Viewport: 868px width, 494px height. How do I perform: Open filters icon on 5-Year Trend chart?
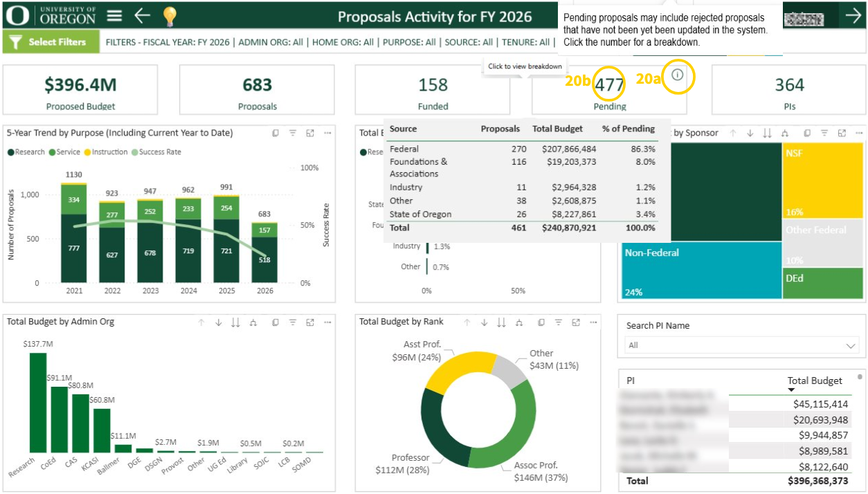click(x=293, y=133)
